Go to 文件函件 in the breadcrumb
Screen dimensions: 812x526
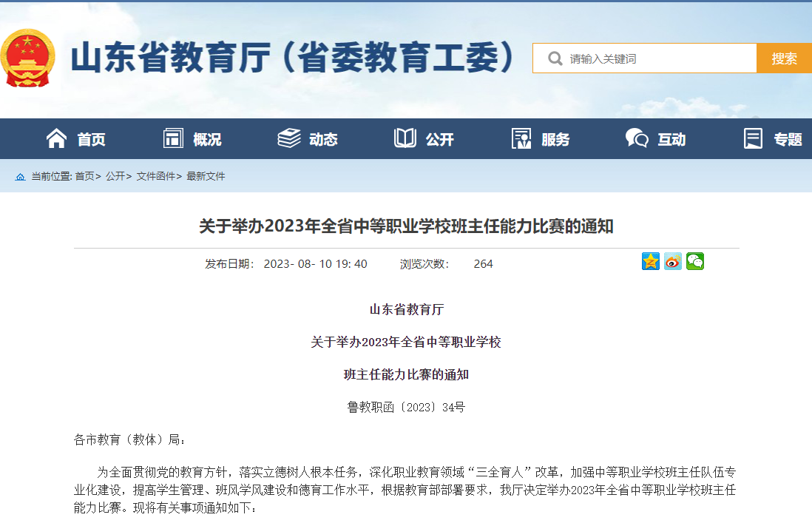(x=155, y=176)
